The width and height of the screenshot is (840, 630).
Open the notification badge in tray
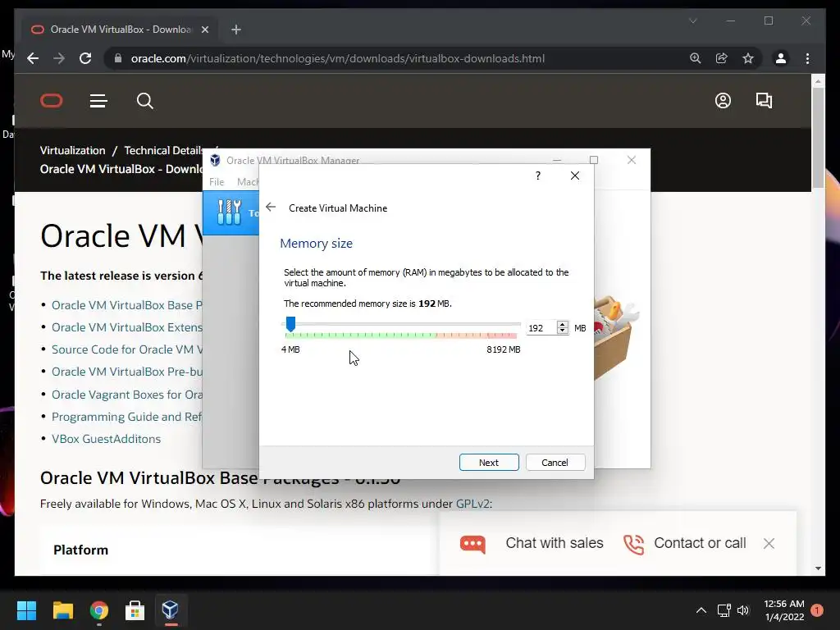tap(817, 610)
